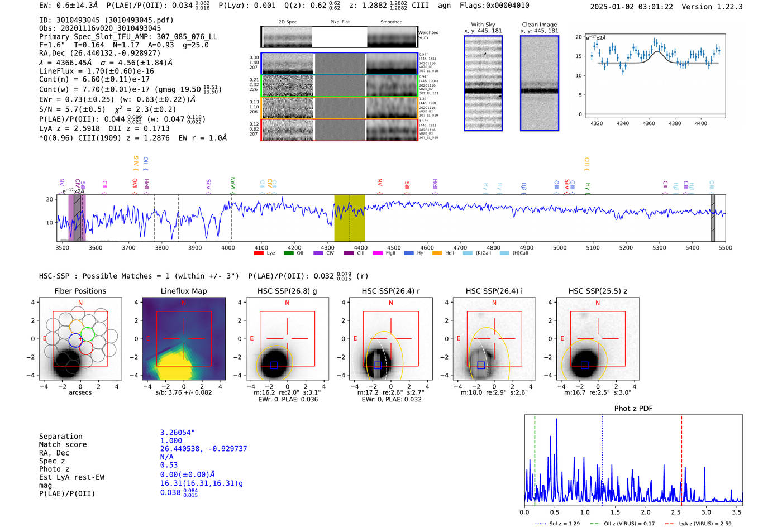Image resolution: width=782 pixels, height=532 pixels.
Task: Click the separation value '3.26054"'
Action: point(178,433)
